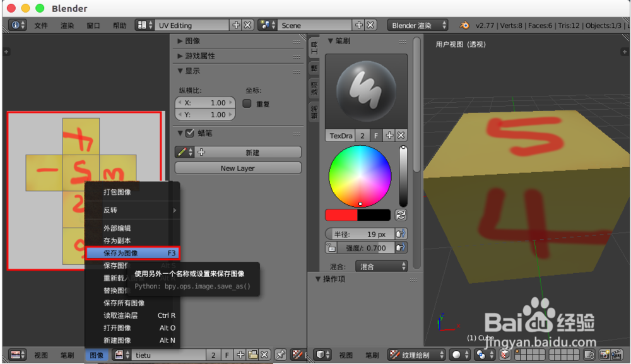Enable the 重复 (repeat) checkbox
631x364 pixels.
click(247, 103)
